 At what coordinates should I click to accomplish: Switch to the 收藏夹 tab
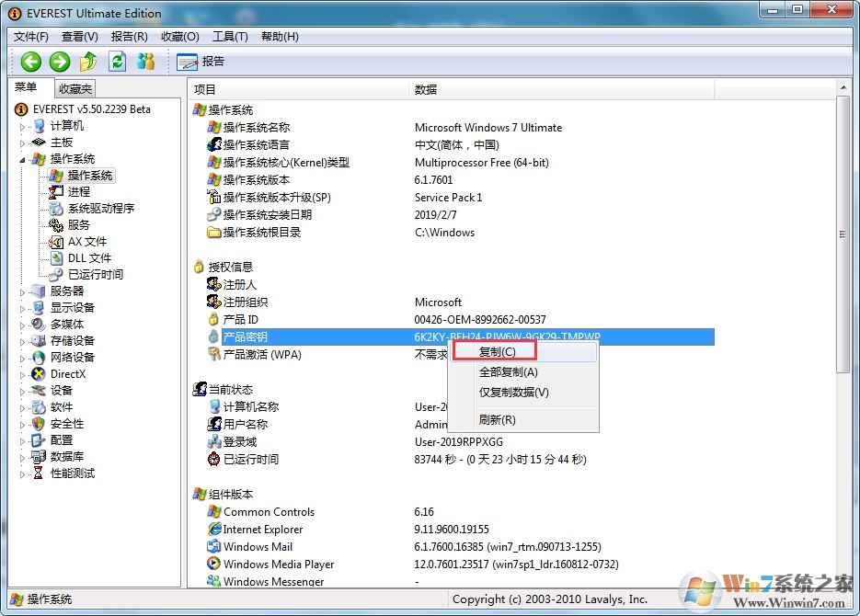coord(75,89)
